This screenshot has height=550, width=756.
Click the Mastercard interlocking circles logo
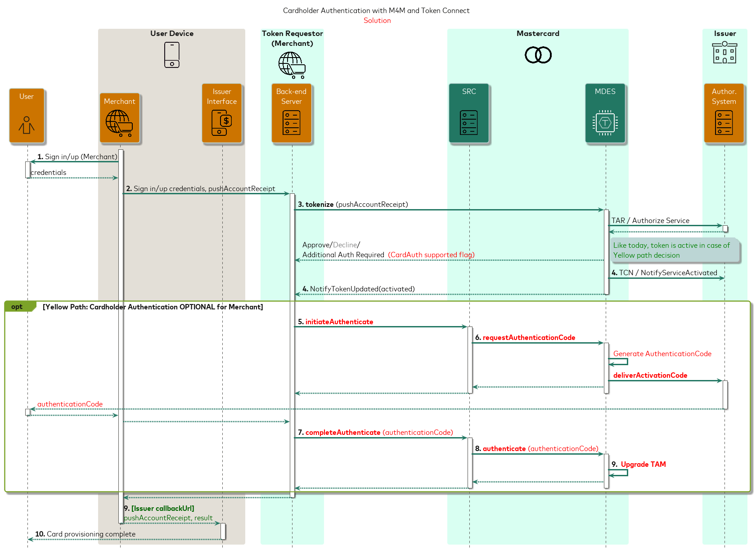[538, 55]
